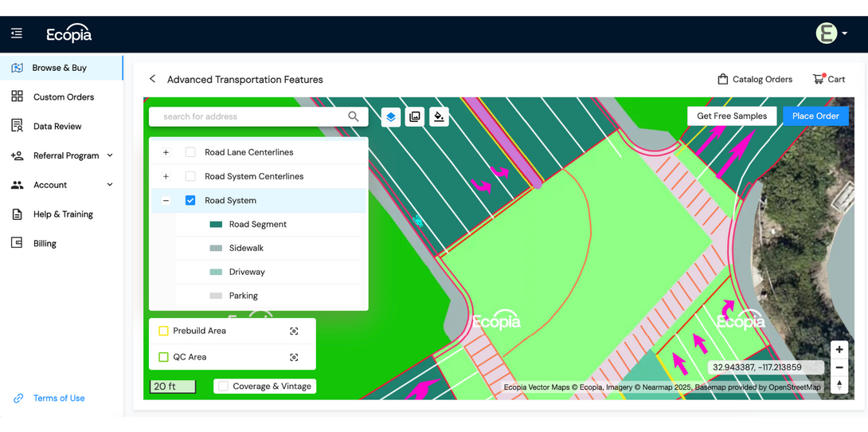Screen dimensions: 868x432
Task: Open Help & Training page
Action: pos(63,214)
